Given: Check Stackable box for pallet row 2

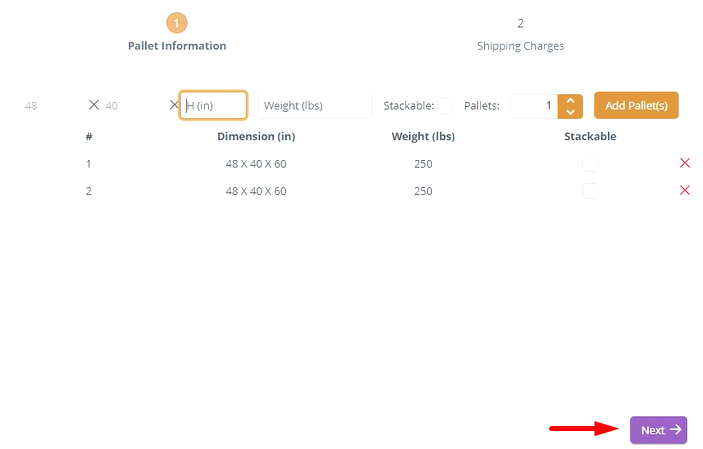Looking at the screenshot, I should [x=590, y=191].
